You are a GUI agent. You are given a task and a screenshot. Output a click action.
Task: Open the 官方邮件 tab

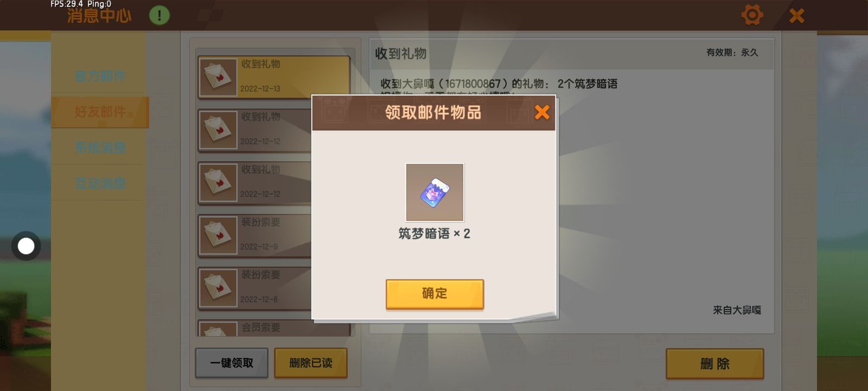pos(100,75)
